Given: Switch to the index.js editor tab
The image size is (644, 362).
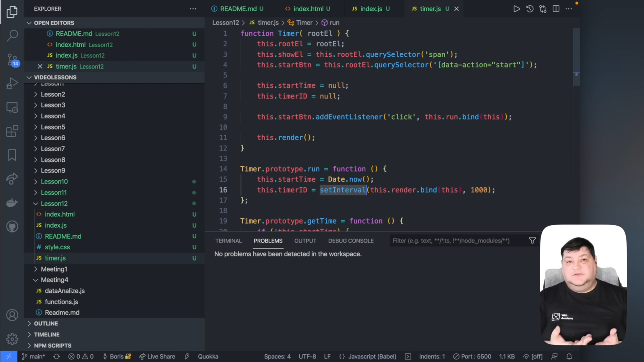Looking at the screenshot, I should (371, 9).
